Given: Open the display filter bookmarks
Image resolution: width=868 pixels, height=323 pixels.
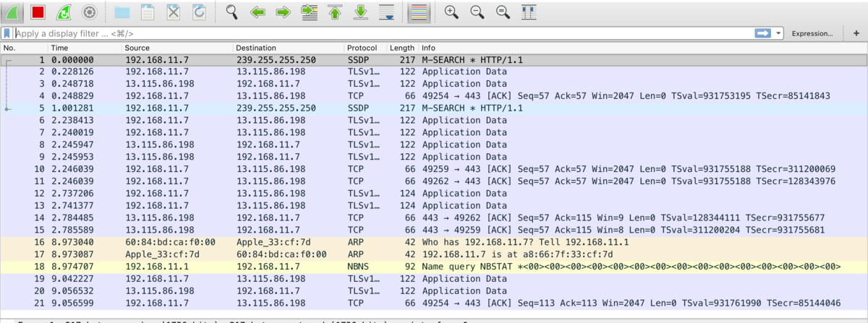Looking at the screenshot, I should 7,33.
